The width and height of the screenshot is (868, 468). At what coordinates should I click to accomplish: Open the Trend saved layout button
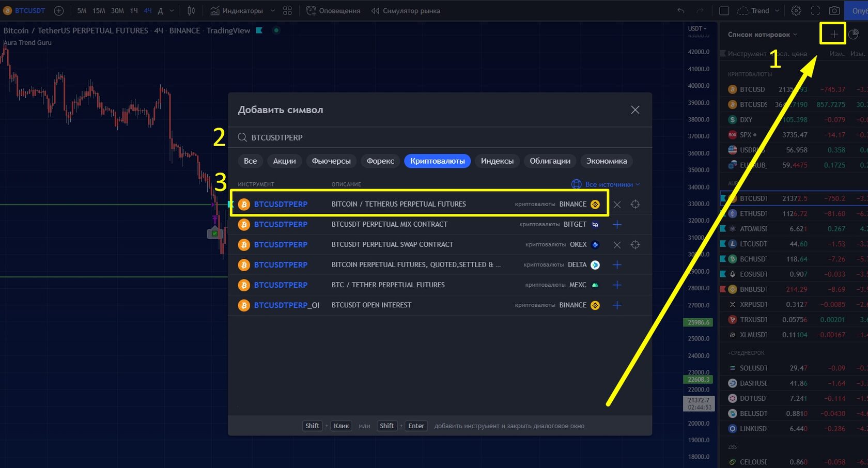pyautogui.click(x=753, y=11)
